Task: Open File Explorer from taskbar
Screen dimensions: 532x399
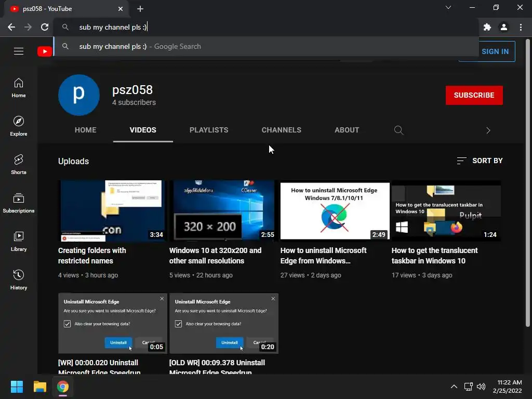Action: (x=39, y=387)
